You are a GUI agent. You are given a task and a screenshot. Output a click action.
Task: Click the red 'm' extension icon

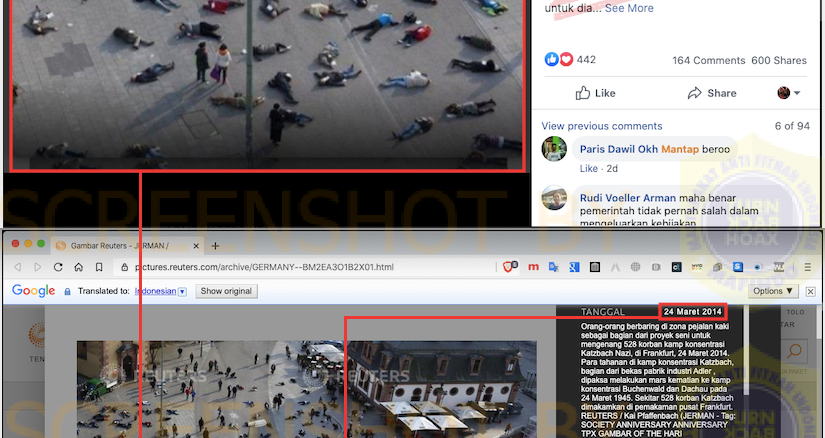(x=533, y=267)
